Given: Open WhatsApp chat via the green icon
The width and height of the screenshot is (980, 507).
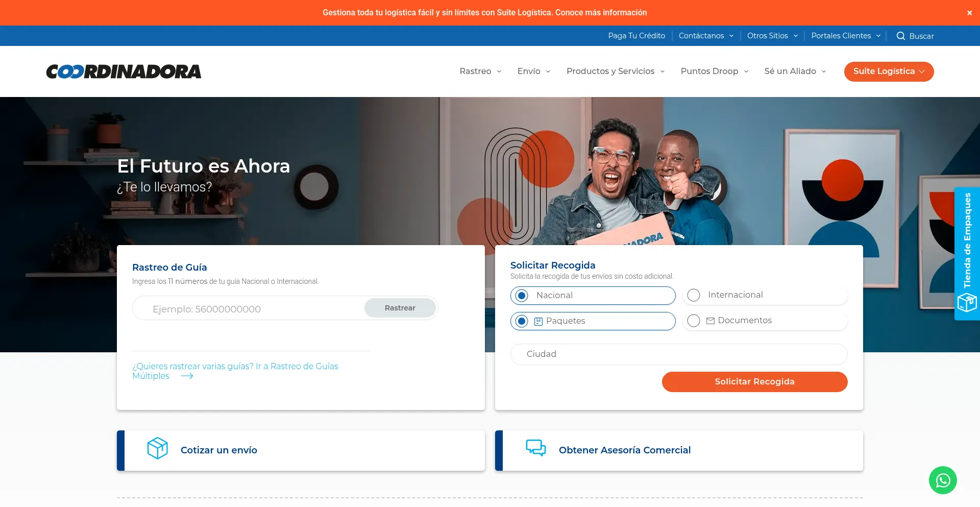Looking at the screenshot, I should 943,480.
